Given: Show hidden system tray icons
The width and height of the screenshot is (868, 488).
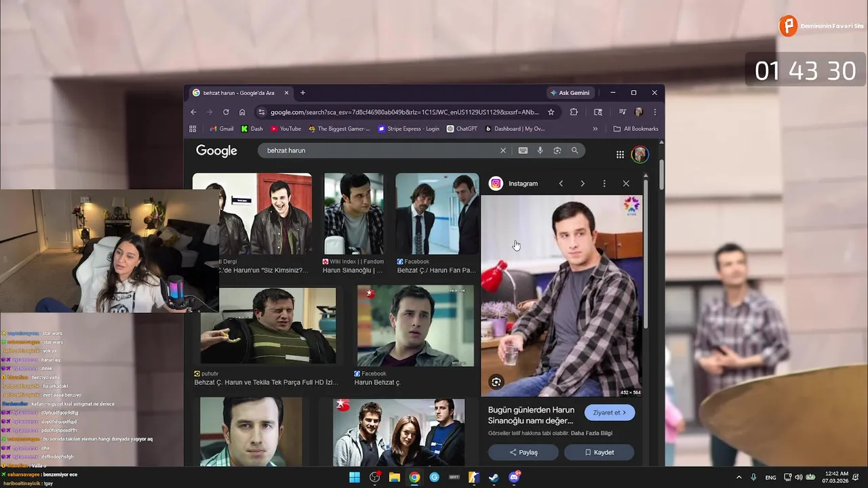Looking at the screenshot, I should 739,477.
